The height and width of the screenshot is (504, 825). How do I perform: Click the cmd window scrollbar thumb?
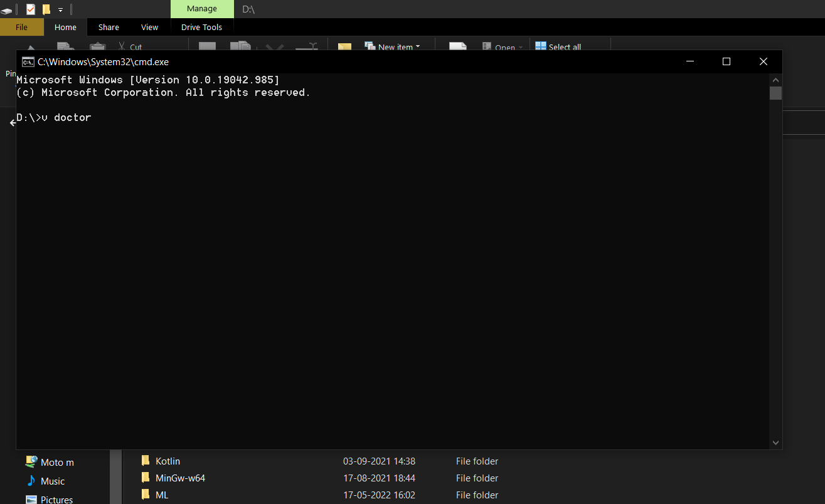pyautogui.click(x=776, y=93)
